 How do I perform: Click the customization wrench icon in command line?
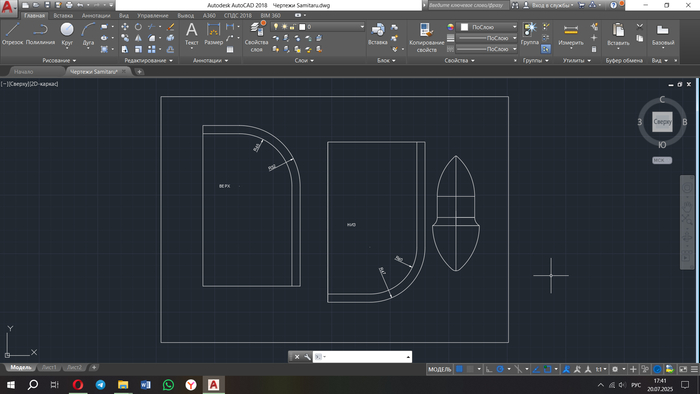(307, 357)
